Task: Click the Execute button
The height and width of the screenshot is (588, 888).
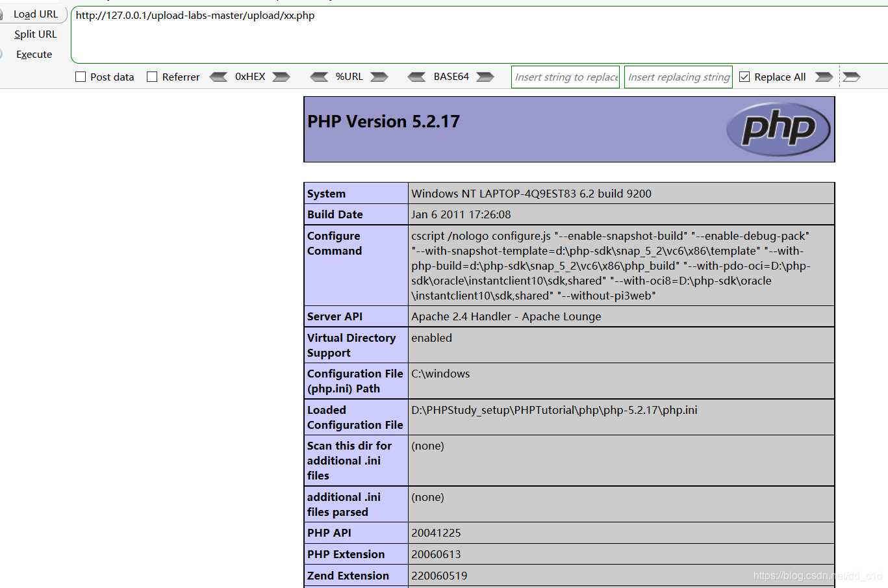Action: [34, 55]
